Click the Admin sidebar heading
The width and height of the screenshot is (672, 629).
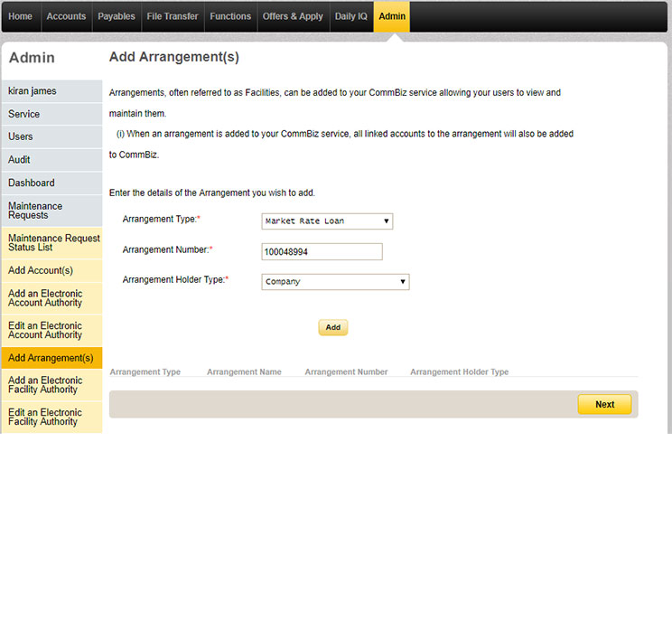(x=33, y=58)
